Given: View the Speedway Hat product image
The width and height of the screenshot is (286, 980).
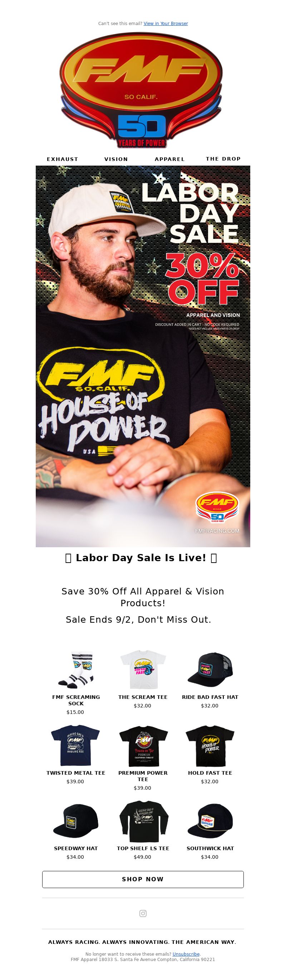Looking at the screenshot, I should (76, 821).
